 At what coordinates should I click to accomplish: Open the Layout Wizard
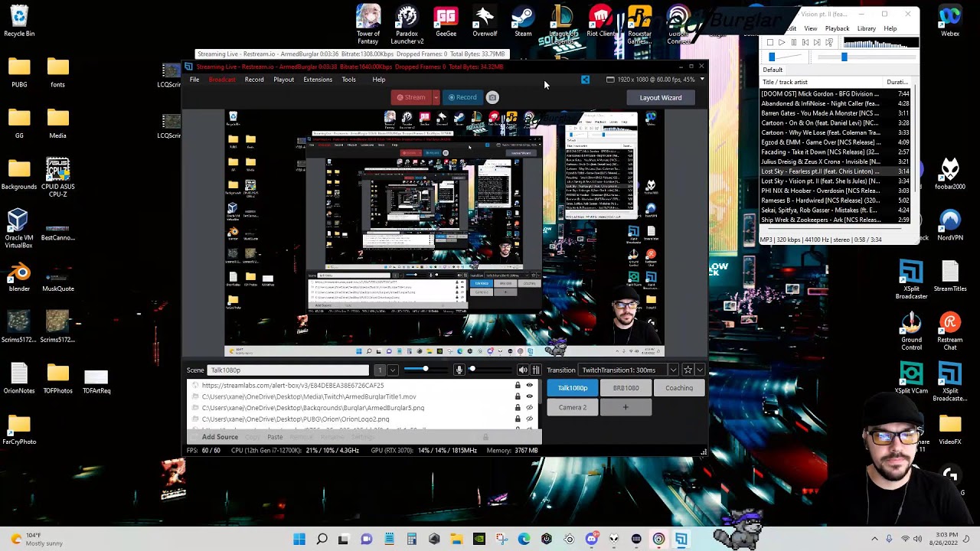(x=661, y=98)
